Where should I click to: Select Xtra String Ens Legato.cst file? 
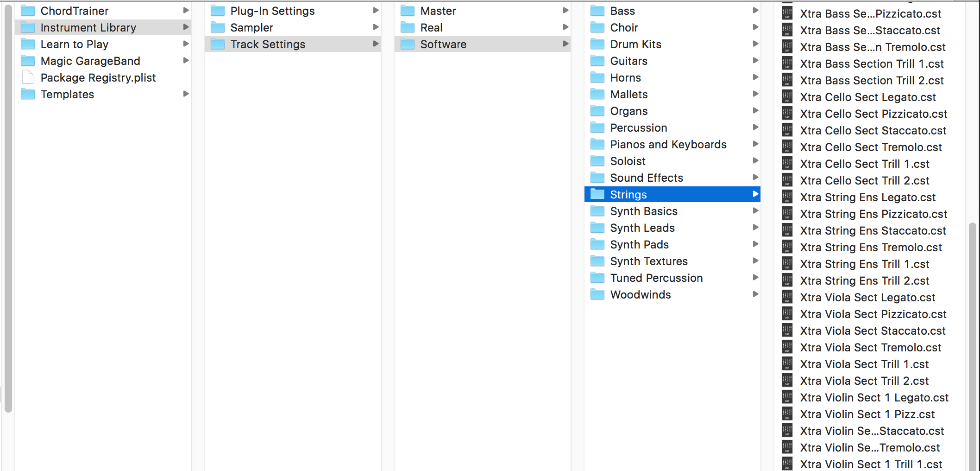[867, 197]
